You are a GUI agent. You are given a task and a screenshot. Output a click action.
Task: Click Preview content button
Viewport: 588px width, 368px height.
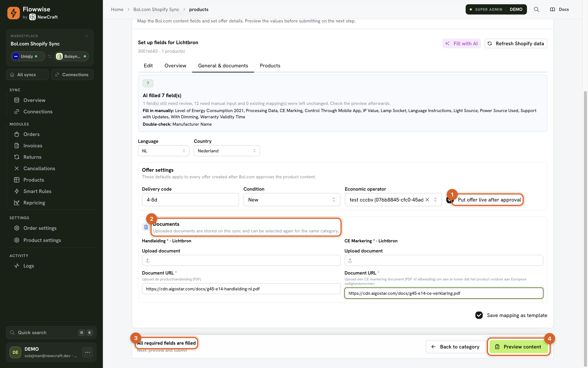pos(519,347)
